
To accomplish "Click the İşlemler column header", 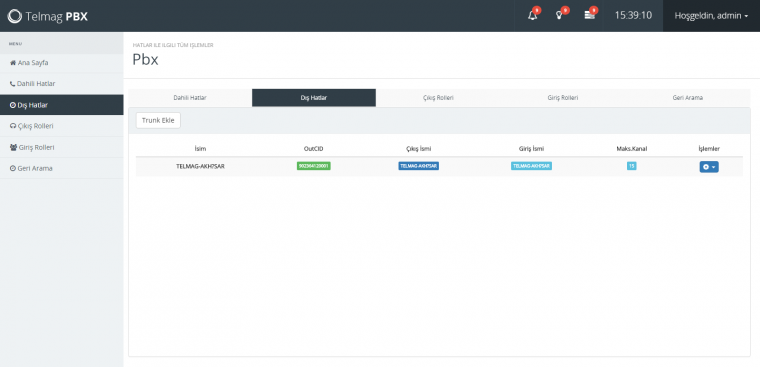I will tap(709, 149).
